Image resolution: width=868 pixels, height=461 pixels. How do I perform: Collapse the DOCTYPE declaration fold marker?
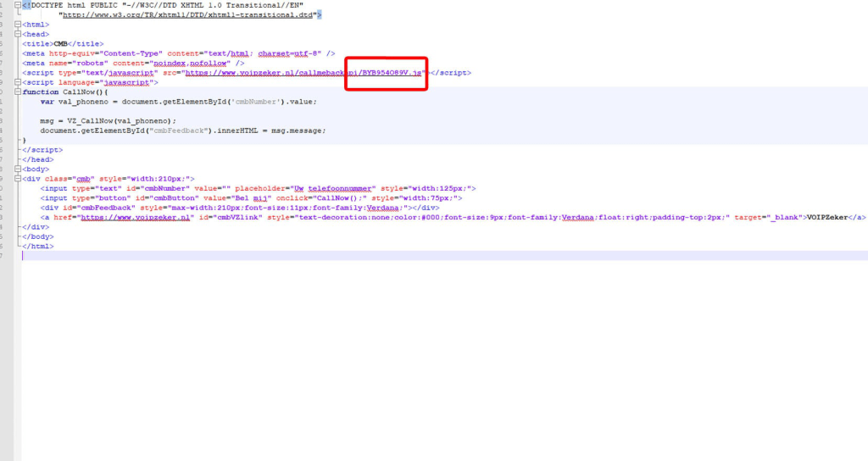(x=18, y=5)
